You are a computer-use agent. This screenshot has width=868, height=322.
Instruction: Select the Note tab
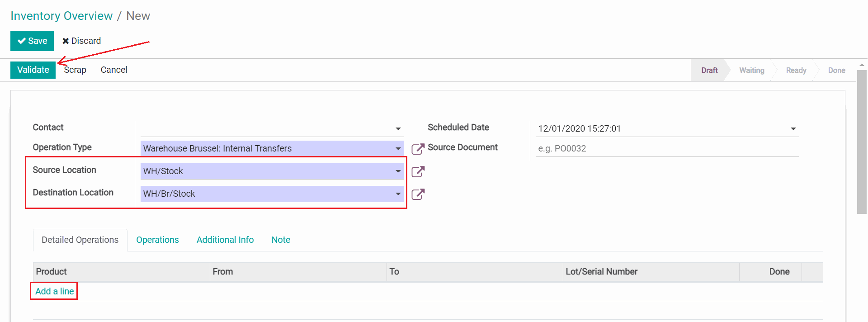click(x=281, y=240)
